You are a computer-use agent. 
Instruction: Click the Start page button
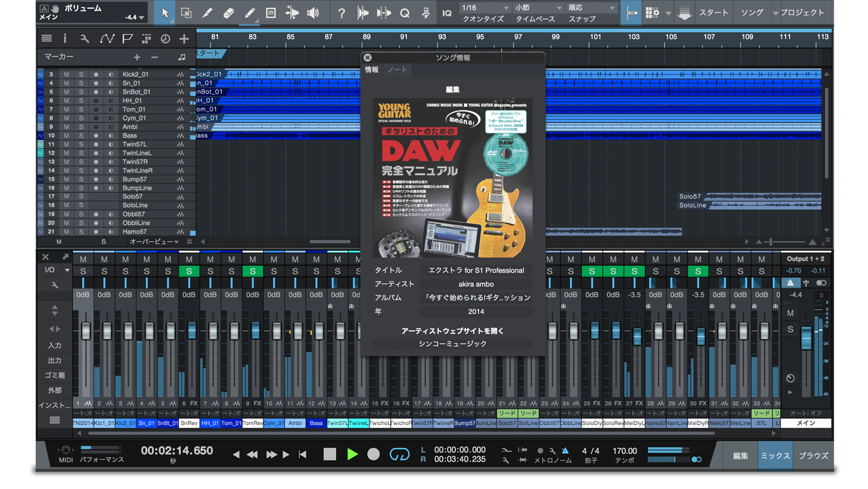click(713, 13)
